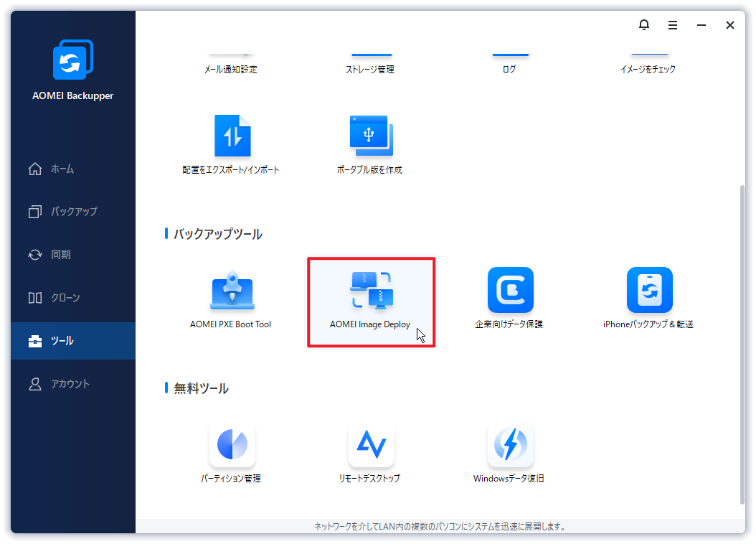756x544 pixels.
Task: Open the パーティション管理 free tool icon
Action: pos(232,444)
